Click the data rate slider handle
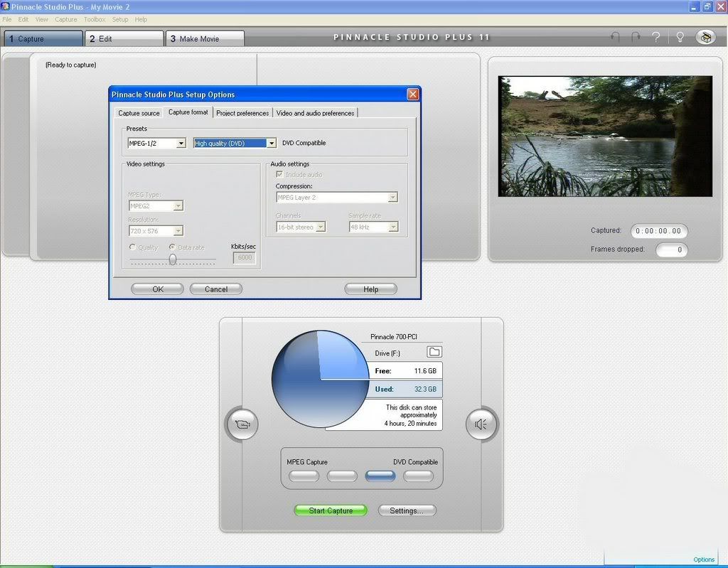The width and height of the screenshot is (728, 568). click(173, 259)
